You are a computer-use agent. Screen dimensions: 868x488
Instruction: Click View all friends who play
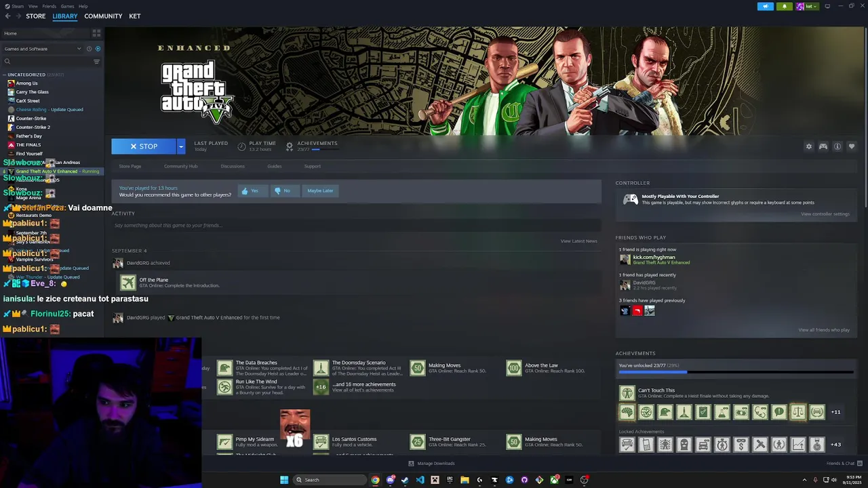[x=824, y=330]
